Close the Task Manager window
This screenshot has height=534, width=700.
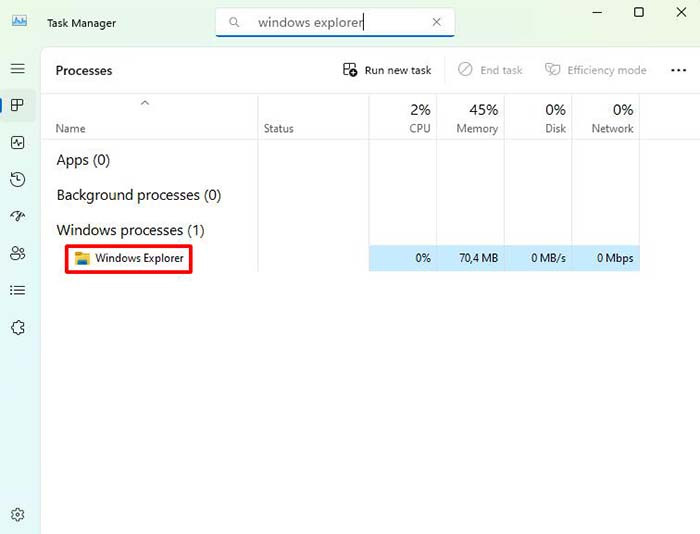tap(681, 13)
